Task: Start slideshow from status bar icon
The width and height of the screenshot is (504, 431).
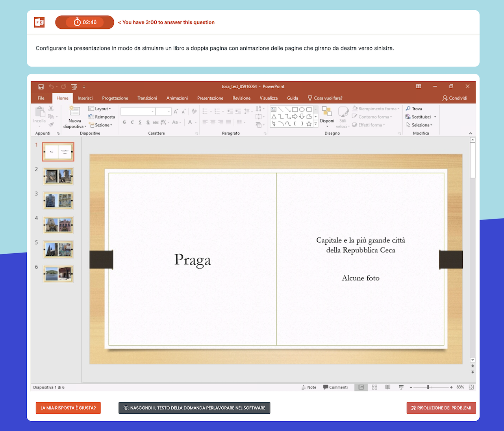Action: pyautogui.click(x=401, y=387)
